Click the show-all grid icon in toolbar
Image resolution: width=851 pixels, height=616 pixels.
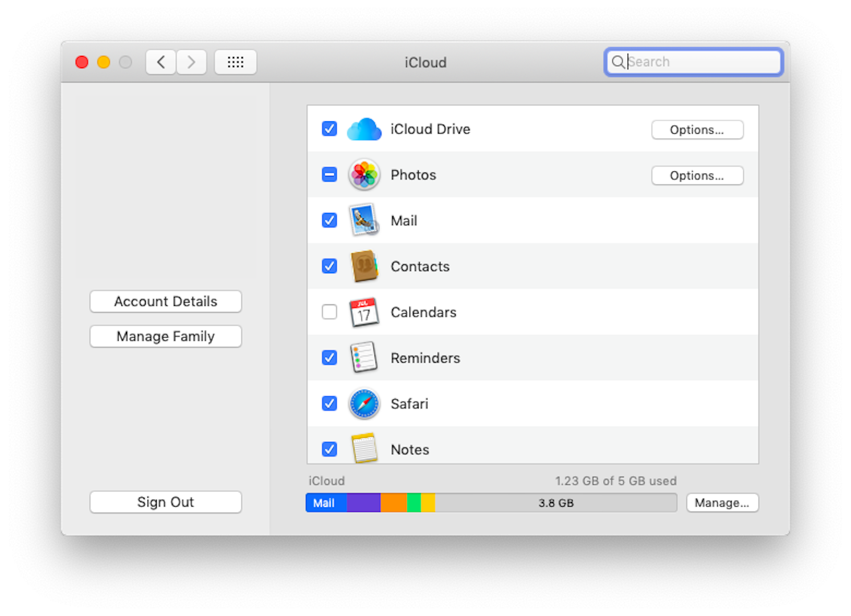click(x=235, y=62)
